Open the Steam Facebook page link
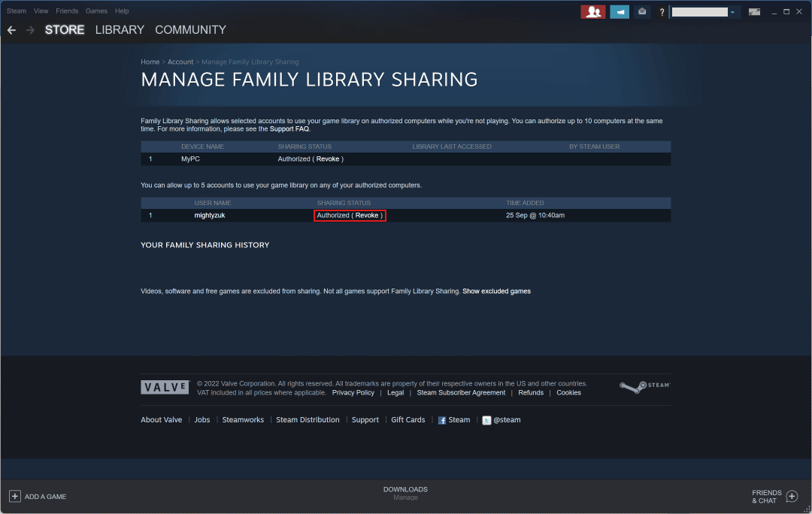 point(454,420)
